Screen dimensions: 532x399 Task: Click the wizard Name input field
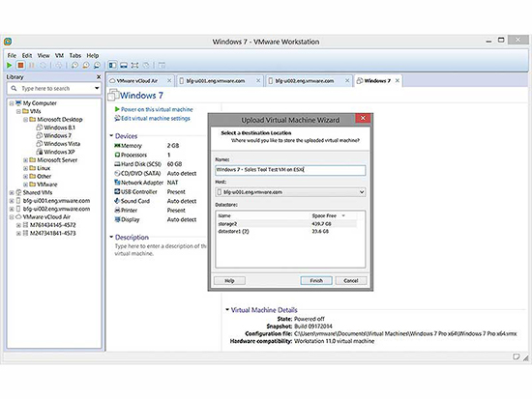click(290, 170)
